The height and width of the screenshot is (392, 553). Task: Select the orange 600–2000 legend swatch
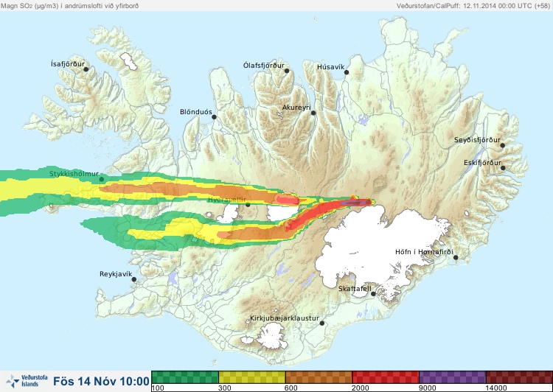click(x=319, y=377)
